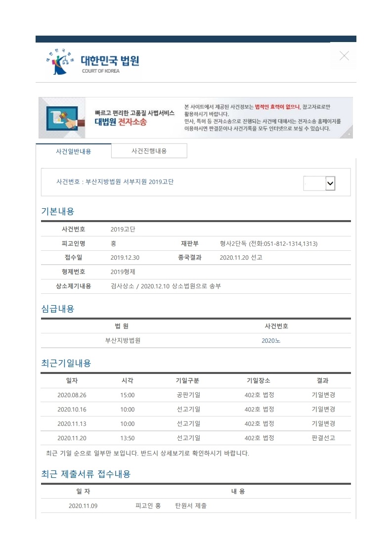Viewport: 392px width, 555px height.
Task: Click the 15:00 time cell
Action: [x=128, y=395]
